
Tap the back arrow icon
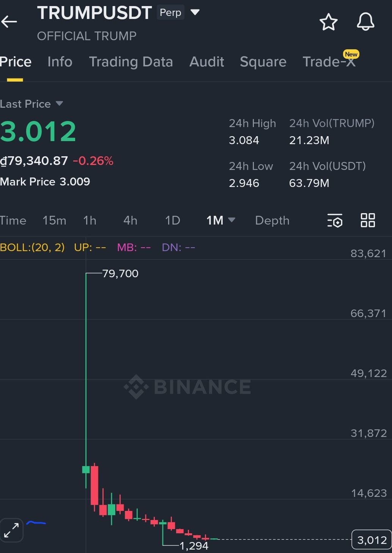point(9,22)
